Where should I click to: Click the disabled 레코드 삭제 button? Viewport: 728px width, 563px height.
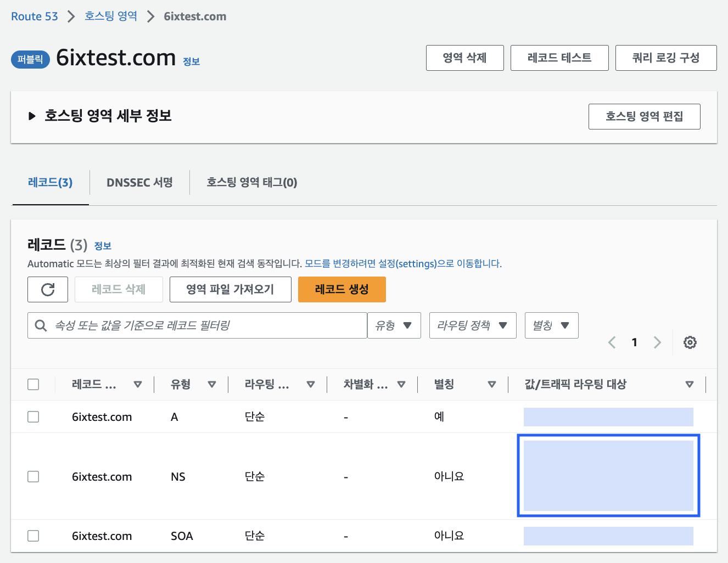(119, 289)
